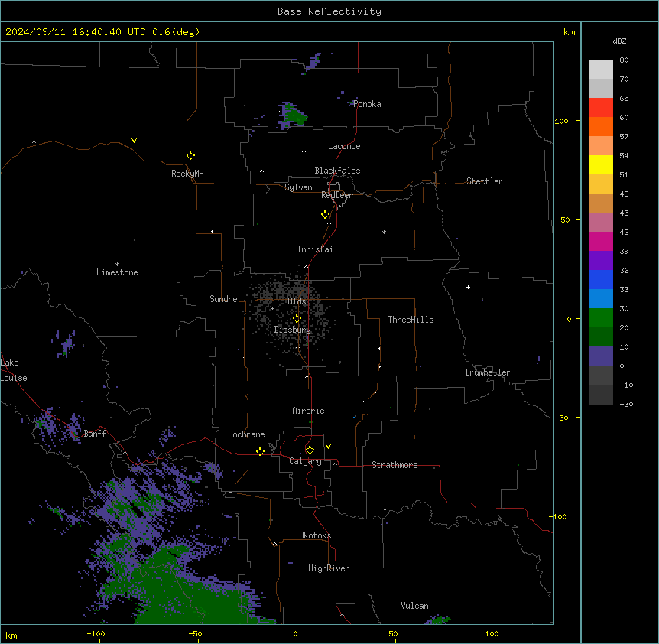Click the ThreeHills city label
This screenshot has height=644, width=659.
coord(411,320)
